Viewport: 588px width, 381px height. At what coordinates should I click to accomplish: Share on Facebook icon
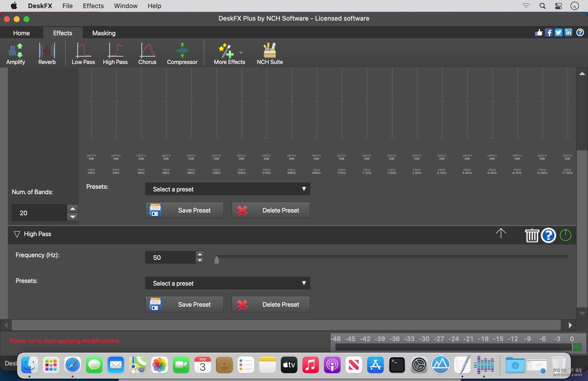548,32
